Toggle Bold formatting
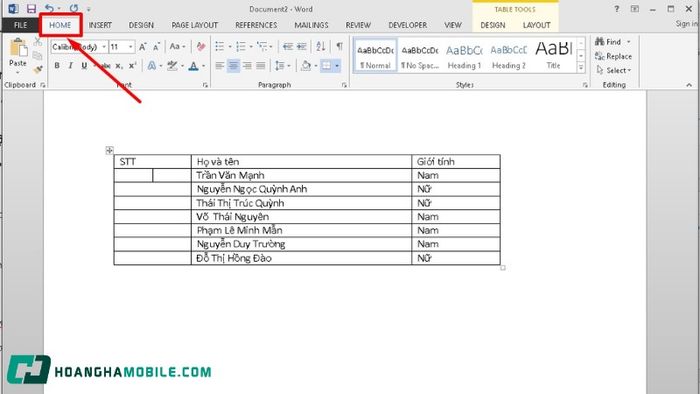Image resolution: width=700 pixels, height=394 pixels. [x=57, y=66]
